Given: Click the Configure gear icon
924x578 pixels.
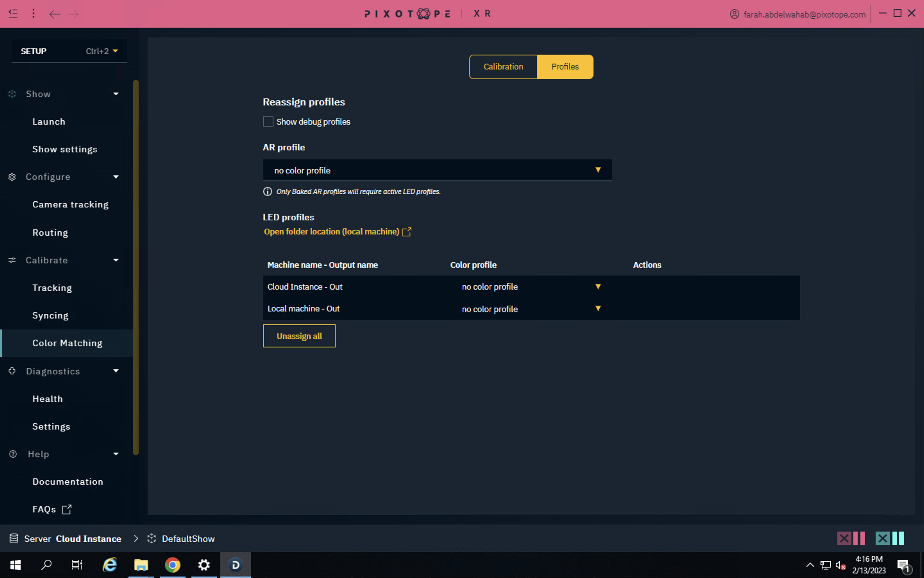Looking at the screenshot, I should pyautogui.click(x=12, y=177).
